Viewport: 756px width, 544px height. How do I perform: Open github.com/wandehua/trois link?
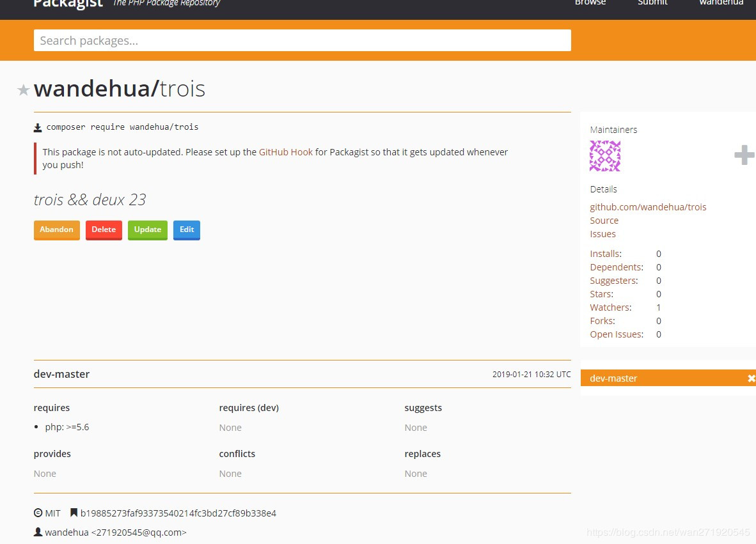(648, 207)
